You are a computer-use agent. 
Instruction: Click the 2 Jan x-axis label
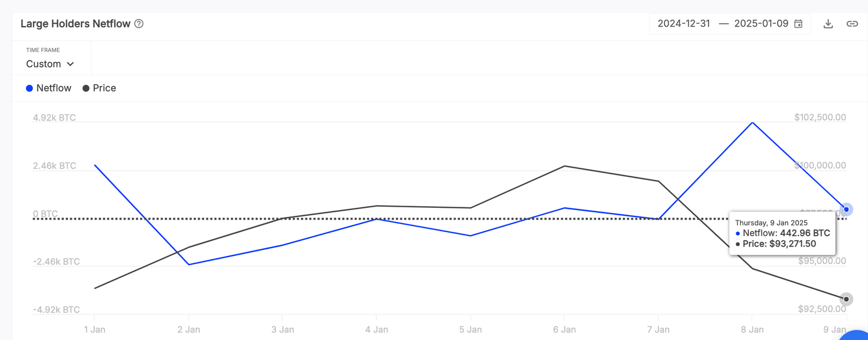point(189,329)
